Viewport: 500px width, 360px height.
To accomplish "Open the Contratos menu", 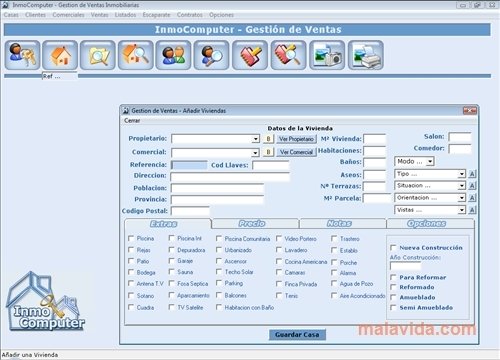I will coord(190,15).
